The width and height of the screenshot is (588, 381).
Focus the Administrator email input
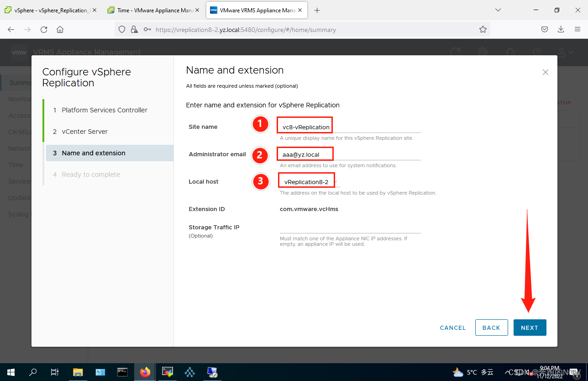pyautogui.click(x=350, y=154)
